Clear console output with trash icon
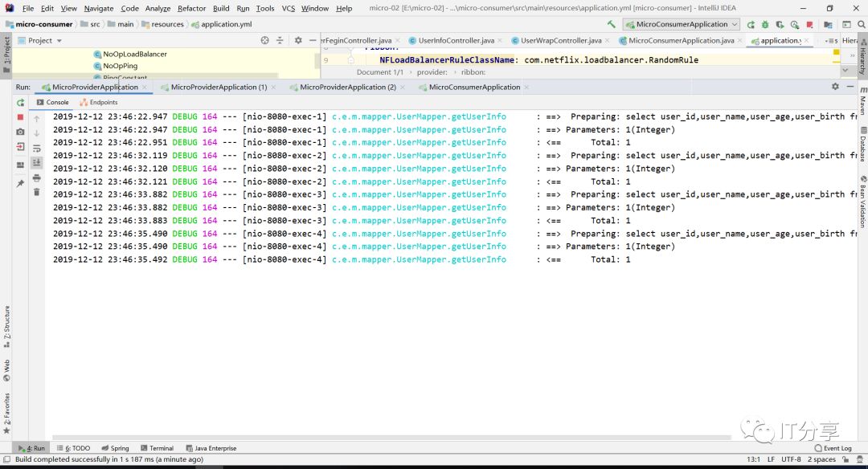 36,192
